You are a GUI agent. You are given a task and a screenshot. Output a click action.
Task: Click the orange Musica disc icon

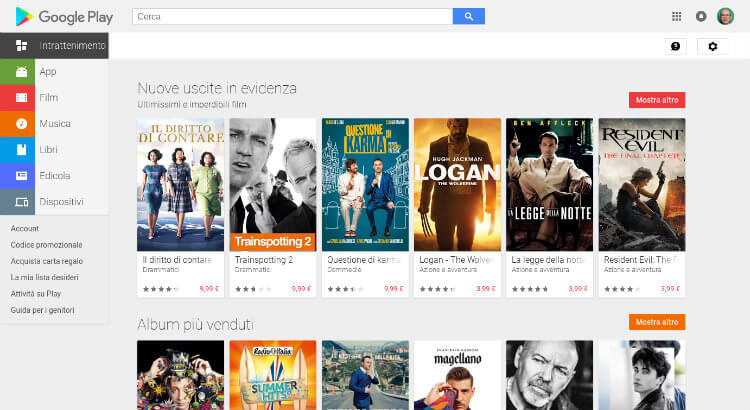(22, 124)
